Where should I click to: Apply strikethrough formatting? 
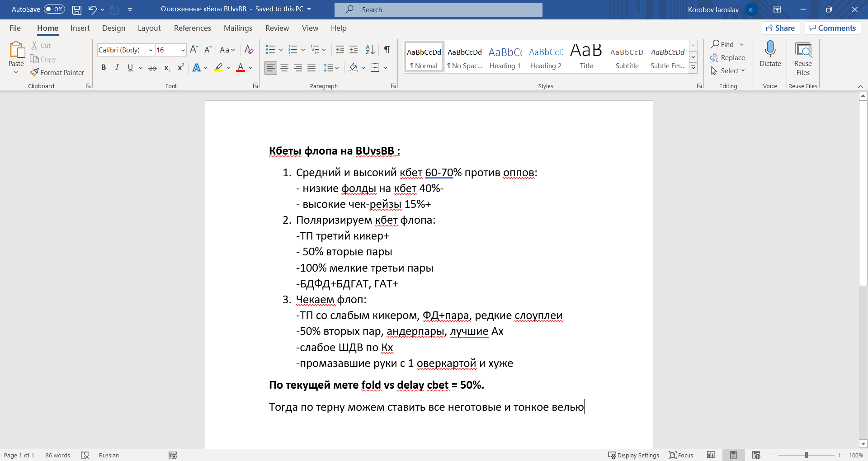click(x=153, y=68)
